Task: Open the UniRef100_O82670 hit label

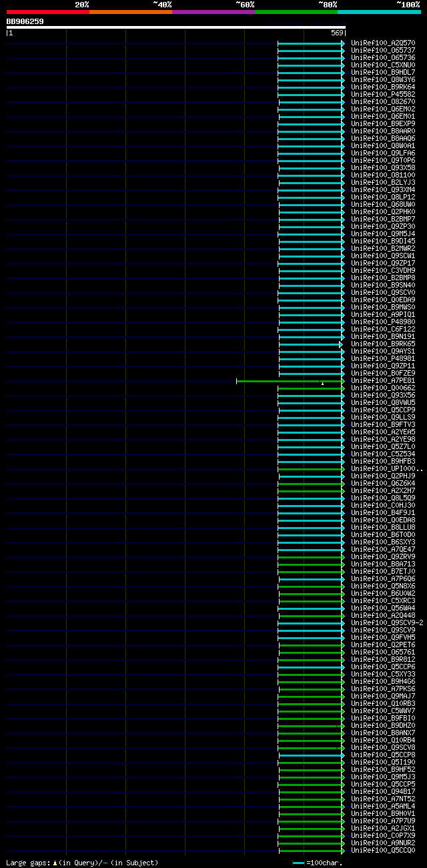Action: tap(383, 101)
